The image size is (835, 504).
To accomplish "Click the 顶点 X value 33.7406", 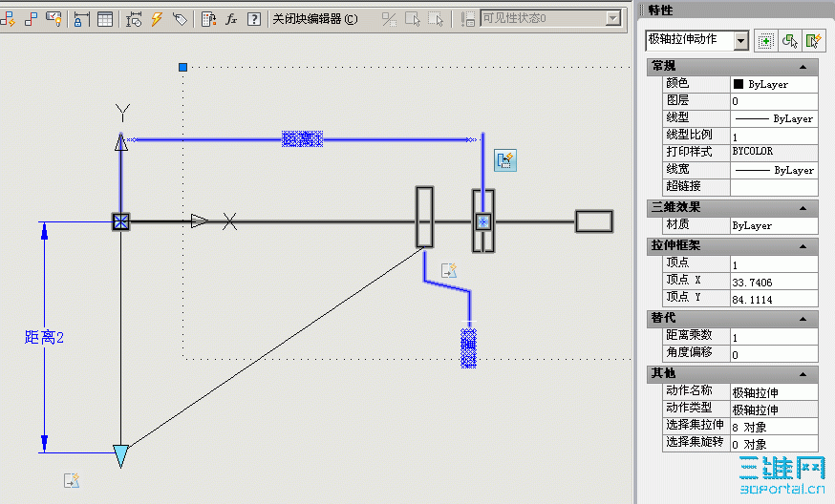I will 774,282.
